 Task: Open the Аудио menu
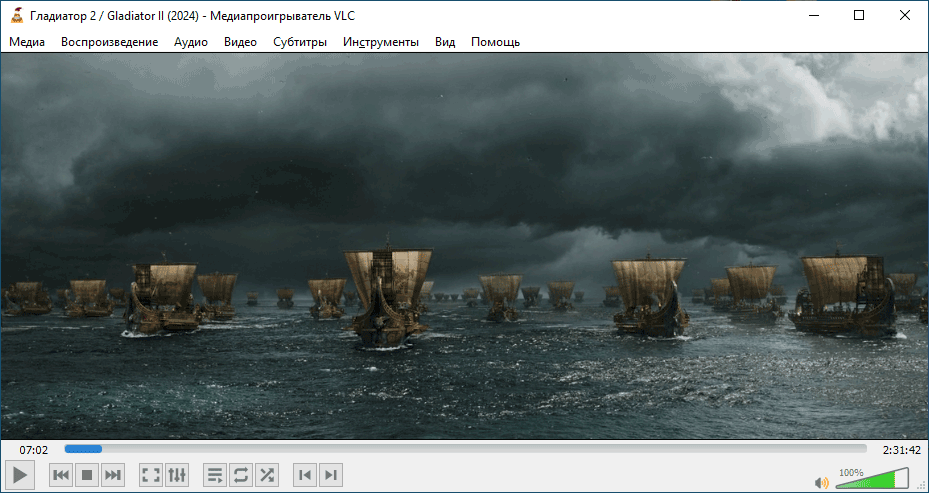point(191,42)
